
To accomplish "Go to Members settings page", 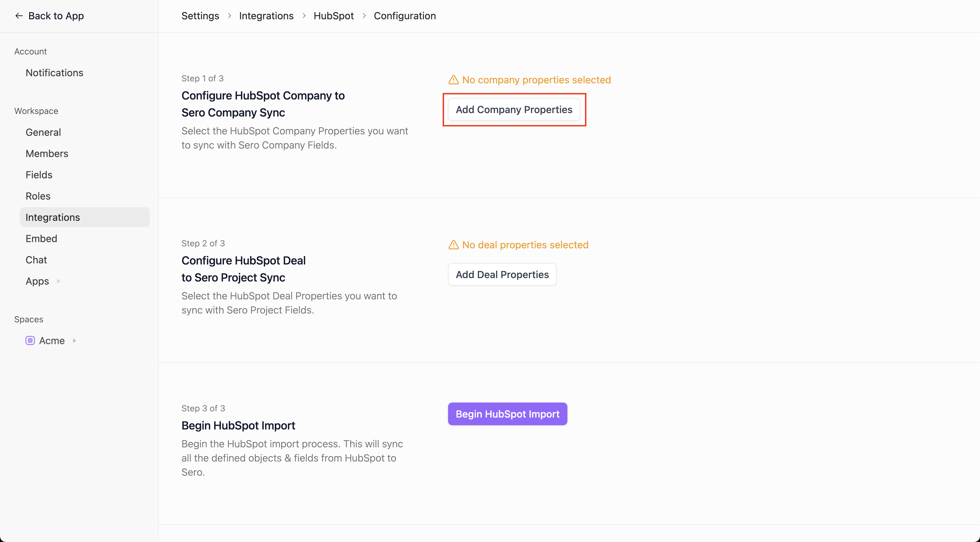I will [x=47, y=154].
